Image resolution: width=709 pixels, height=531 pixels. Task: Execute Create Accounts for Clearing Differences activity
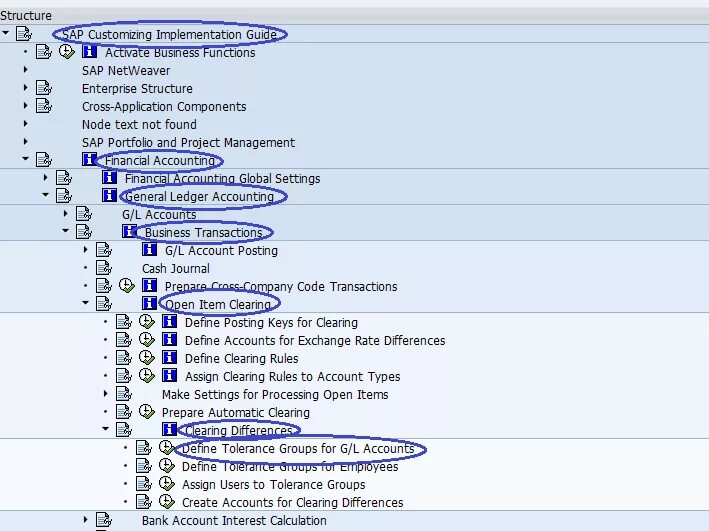click(166, 502)
